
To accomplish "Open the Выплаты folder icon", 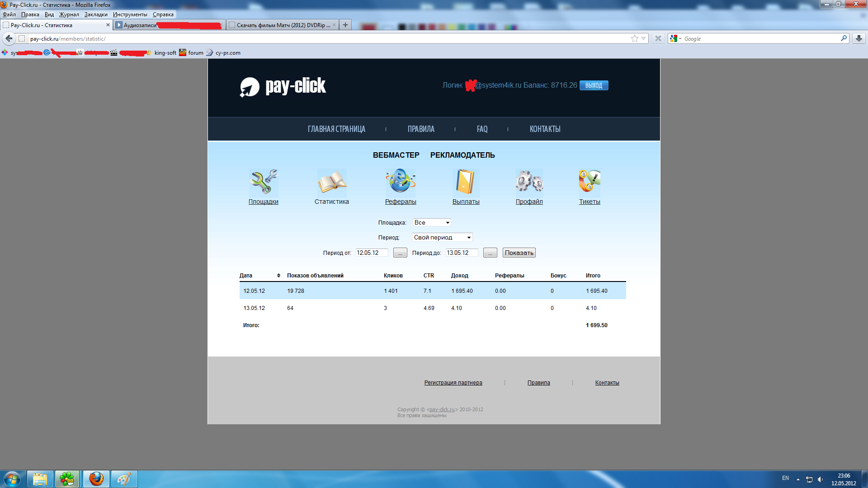I will click(x=466, y=182).
